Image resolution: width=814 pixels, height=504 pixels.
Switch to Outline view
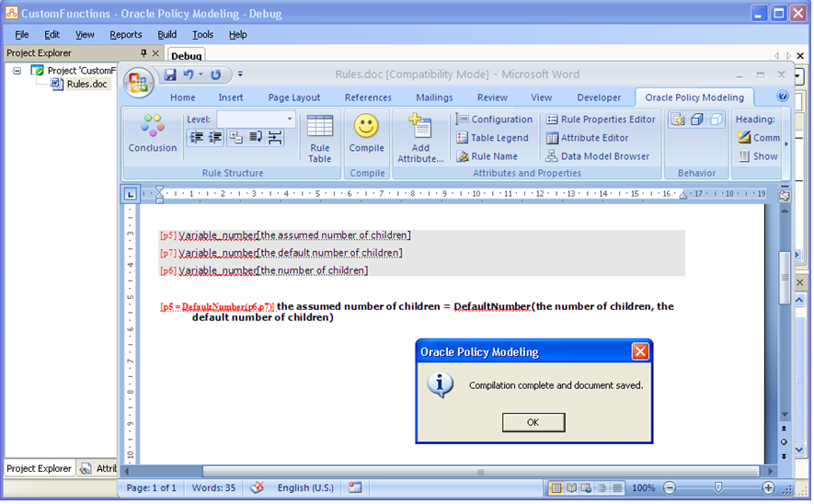pyautogui.click(x=602, y=488)
